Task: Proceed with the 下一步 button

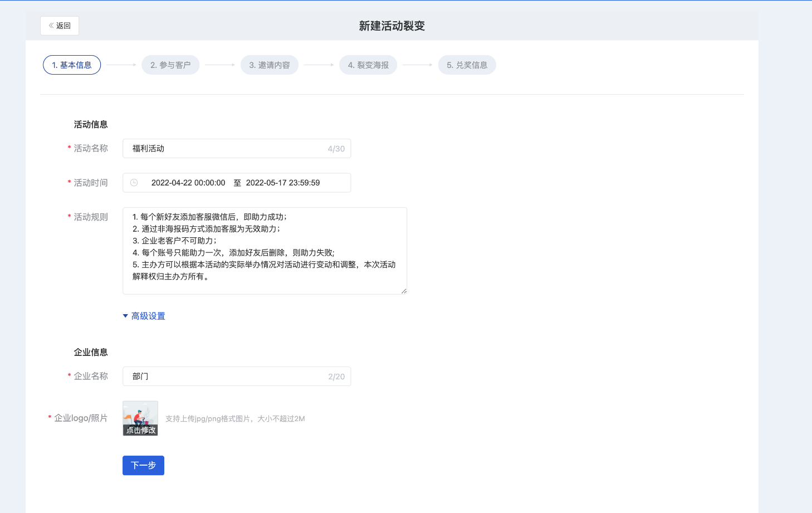Action: (143, 465)
